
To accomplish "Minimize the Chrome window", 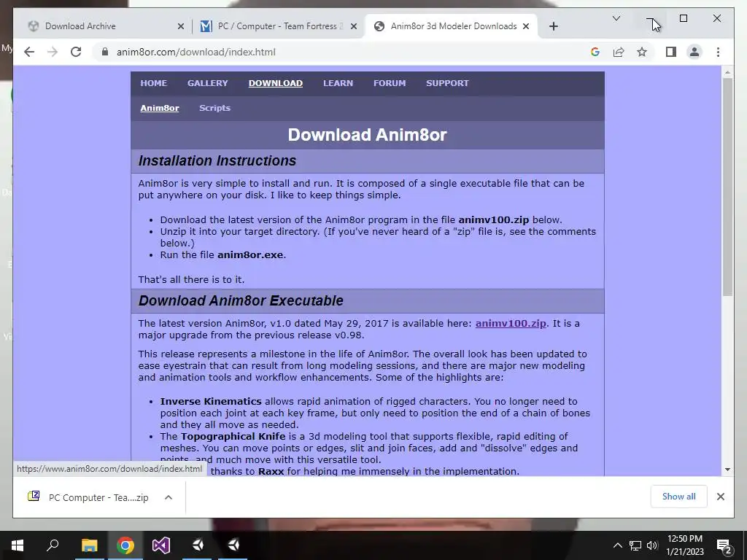I will point(650,18).
